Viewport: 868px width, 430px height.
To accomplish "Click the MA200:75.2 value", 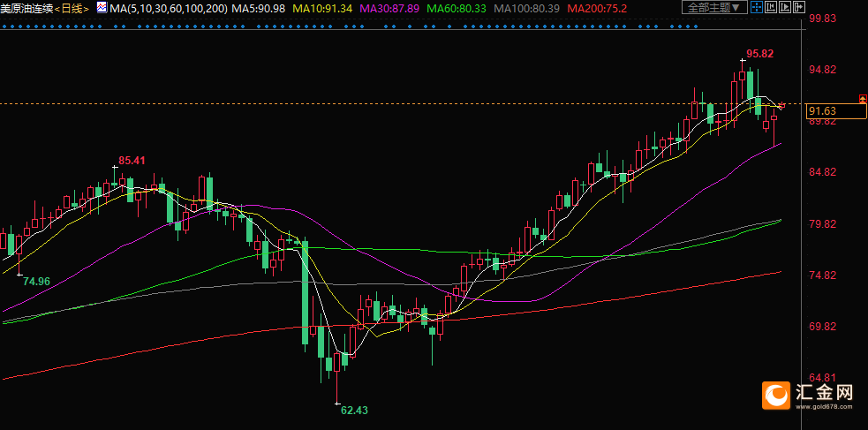I will tap(597, 8).
